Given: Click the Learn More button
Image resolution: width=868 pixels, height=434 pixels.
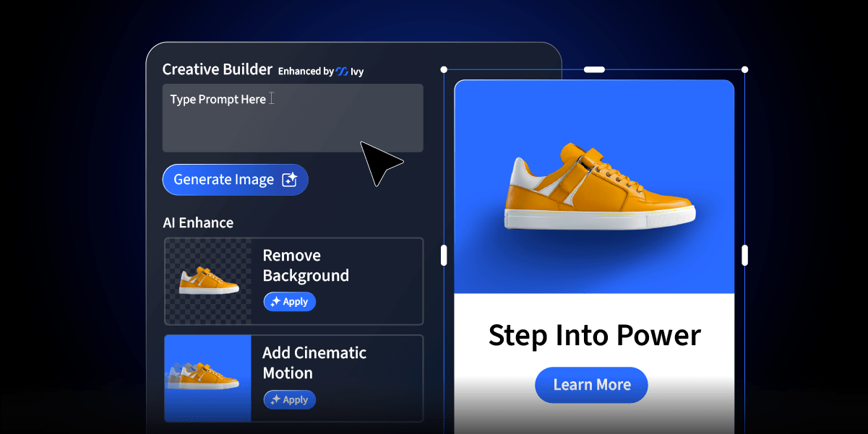Looking at the screenshot, I should pos(591,385).
